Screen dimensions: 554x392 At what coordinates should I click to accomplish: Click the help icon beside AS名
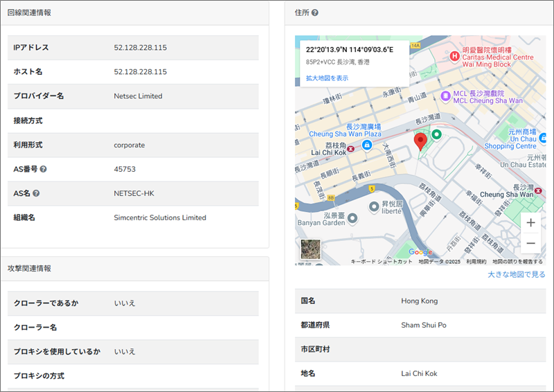[36, 193]
